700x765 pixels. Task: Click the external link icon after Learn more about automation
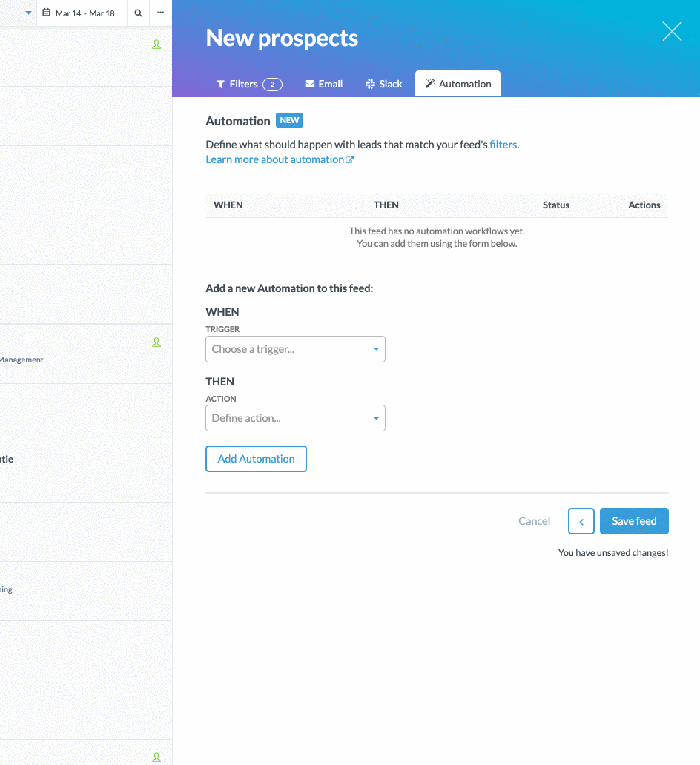[349, 159]
